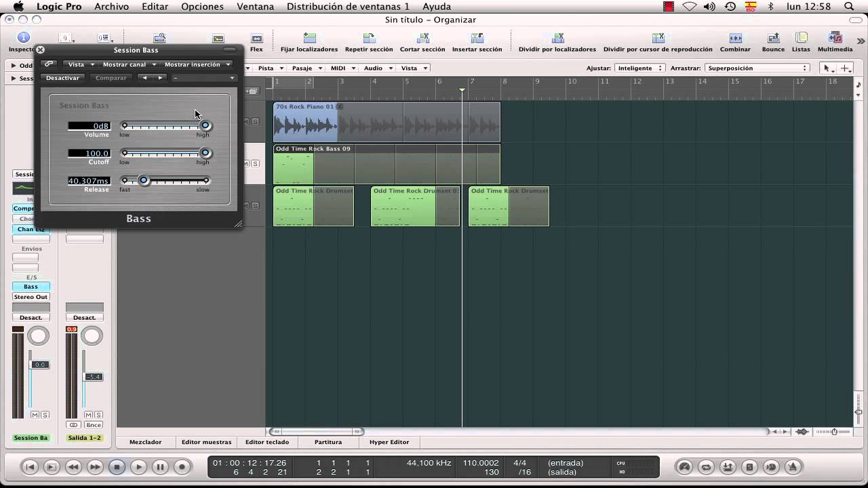This screenshot has width=868, height=488.
Task: Open the Multimedia panel icon
Action: [x=835, y=39]
